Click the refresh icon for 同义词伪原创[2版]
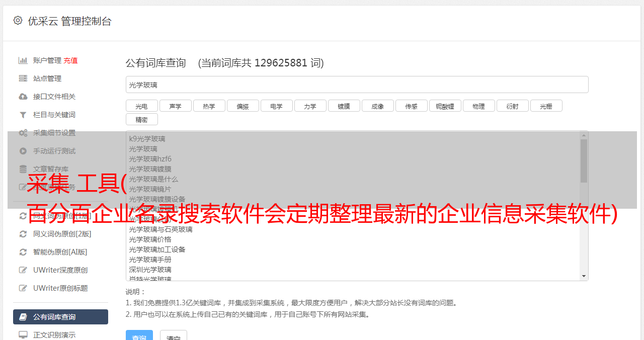 (x=23, y=234)
